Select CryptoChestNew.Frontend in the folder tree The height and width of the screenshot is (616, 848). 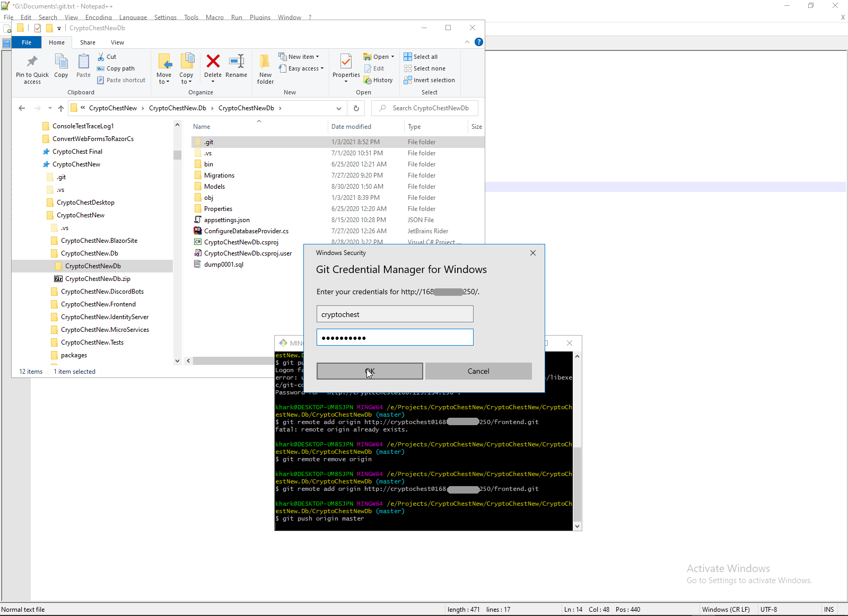[x=98, y=304]
